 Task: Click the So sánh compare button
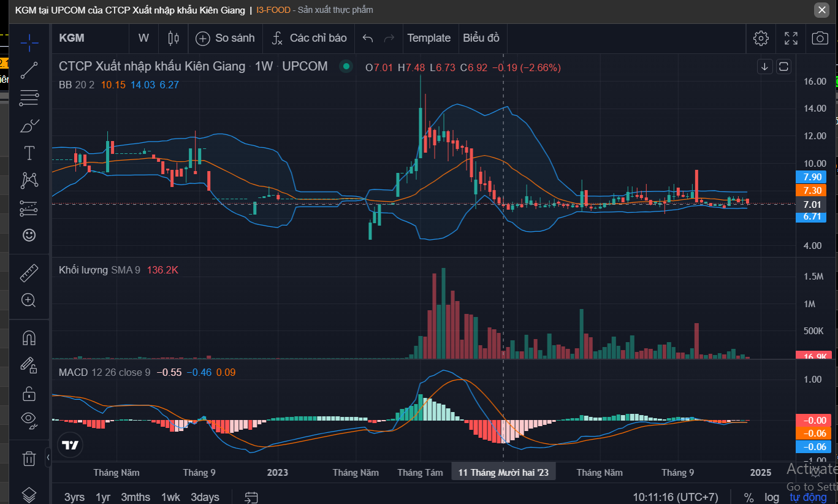pyautogui.click(x=225, y=38)
